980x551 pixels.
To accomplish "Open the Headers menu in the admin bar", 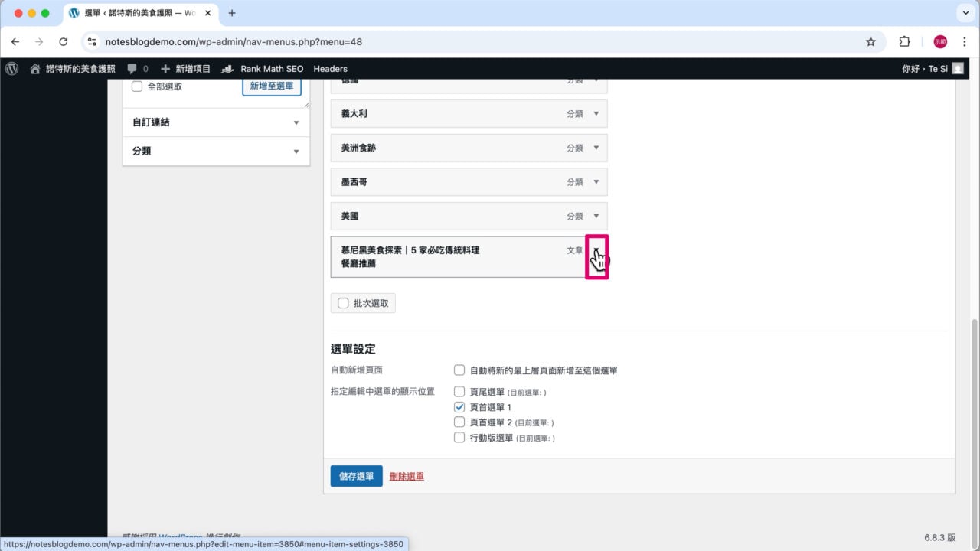I will click(x=330, y=69).
